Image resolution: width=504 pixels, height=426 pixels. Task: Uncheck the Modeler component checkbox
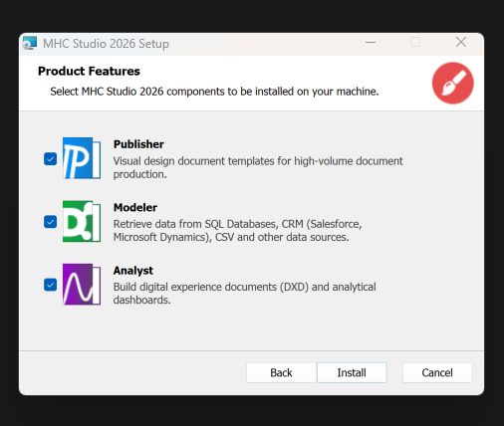click(51, 222)
